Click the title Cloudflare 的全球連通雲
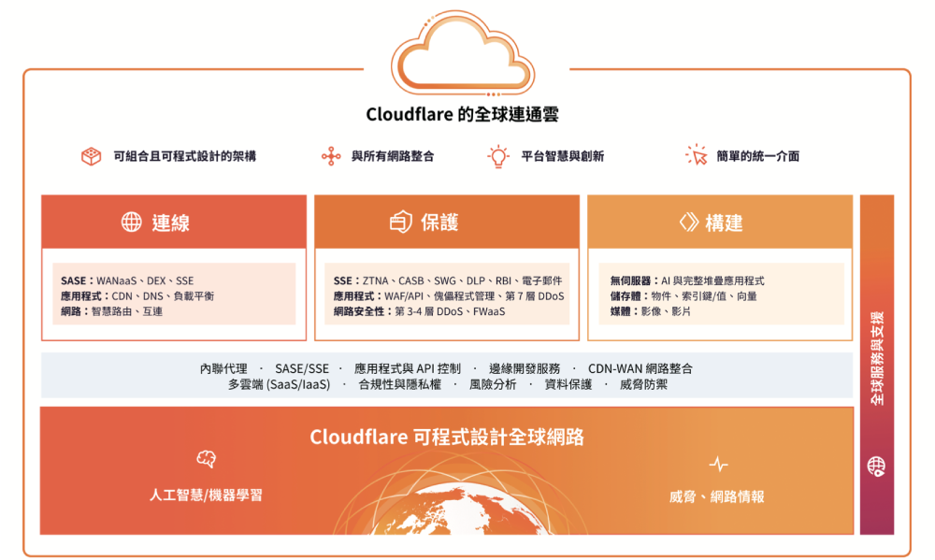The image size is (935, 560). click(462, 114)
